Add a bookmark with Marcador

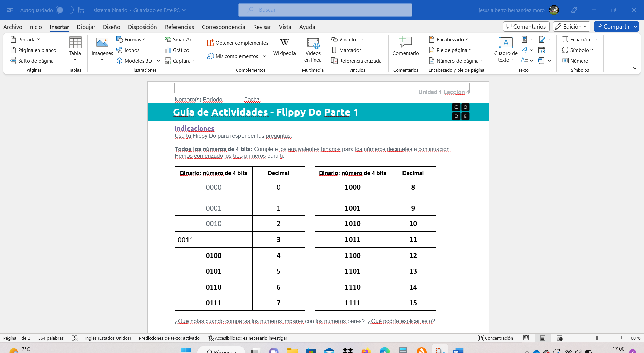(x=346, y=50)
